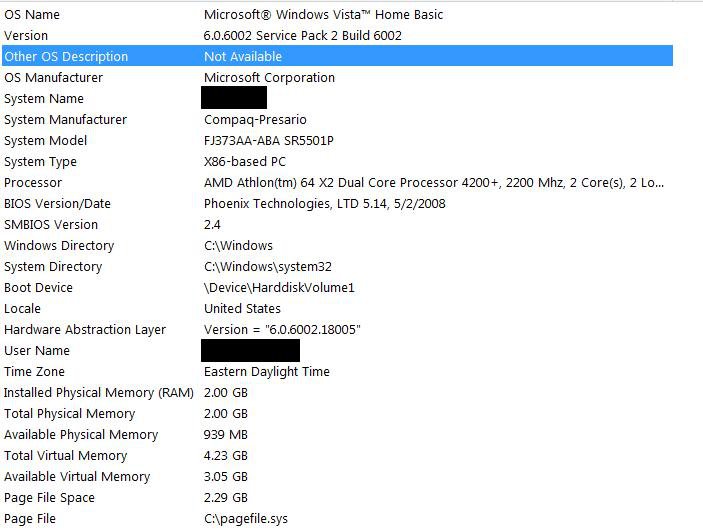This screenshot has height=531, width=703.
Task: Select the 'System Name' label
Action: 44,99
